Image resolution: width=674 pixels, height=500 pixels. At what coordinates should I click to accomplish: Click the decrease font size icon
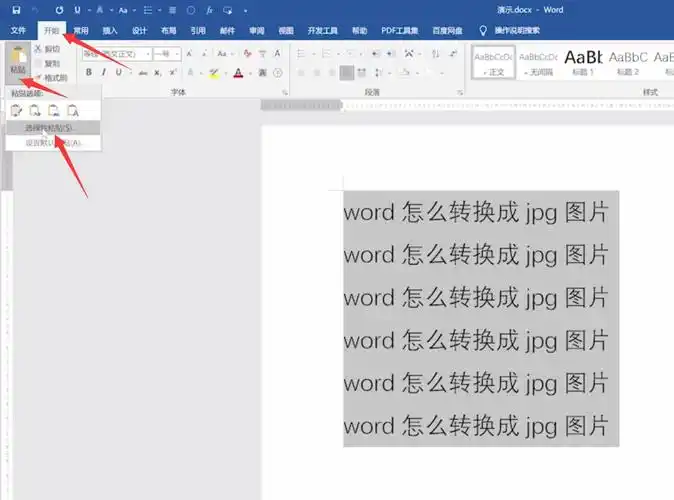[205, 54]
